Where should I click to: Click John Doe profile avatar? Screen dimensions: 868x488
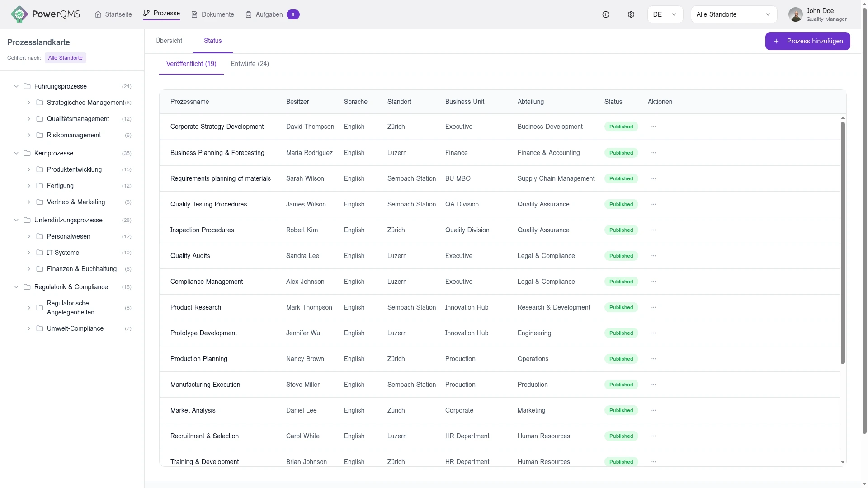click(795, 14)
